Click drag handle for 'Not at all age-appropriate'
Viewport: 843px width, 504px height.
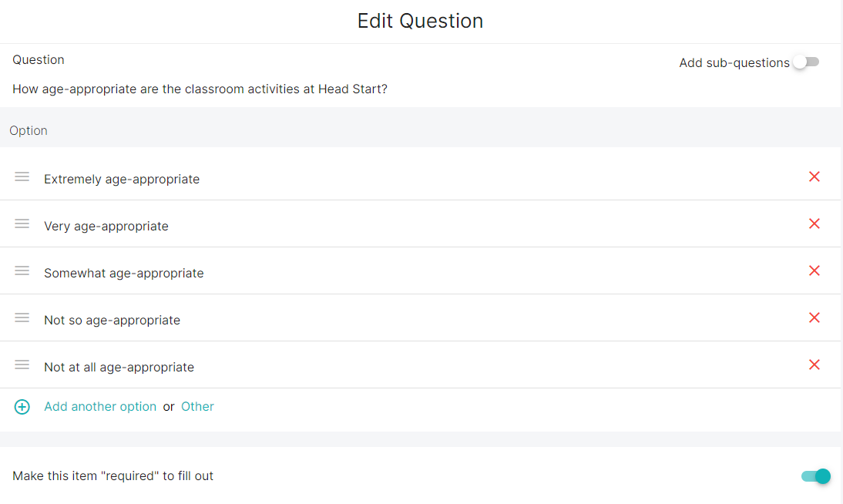(x=22, y=365)
